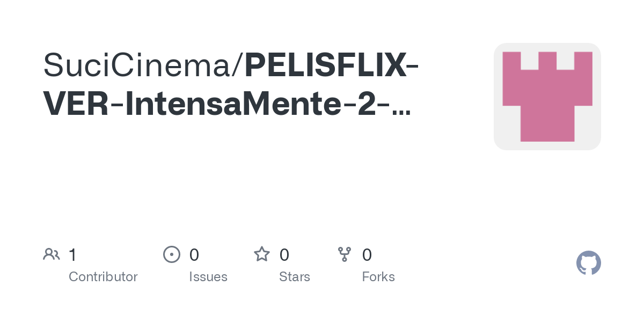Viewport: 644px width, 322px height.
Task: Click the Stars label
Action: (295, 277)
